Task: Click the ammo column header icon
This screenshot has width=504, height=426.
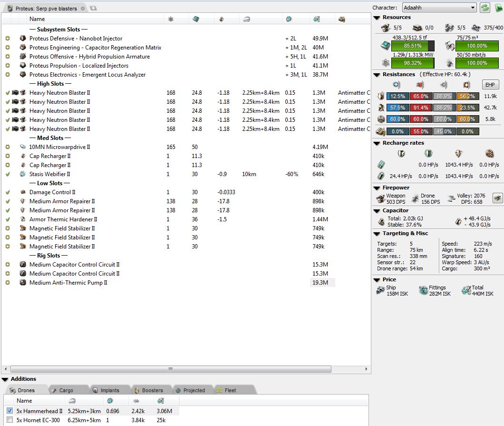Action: (x=342, y=20)
